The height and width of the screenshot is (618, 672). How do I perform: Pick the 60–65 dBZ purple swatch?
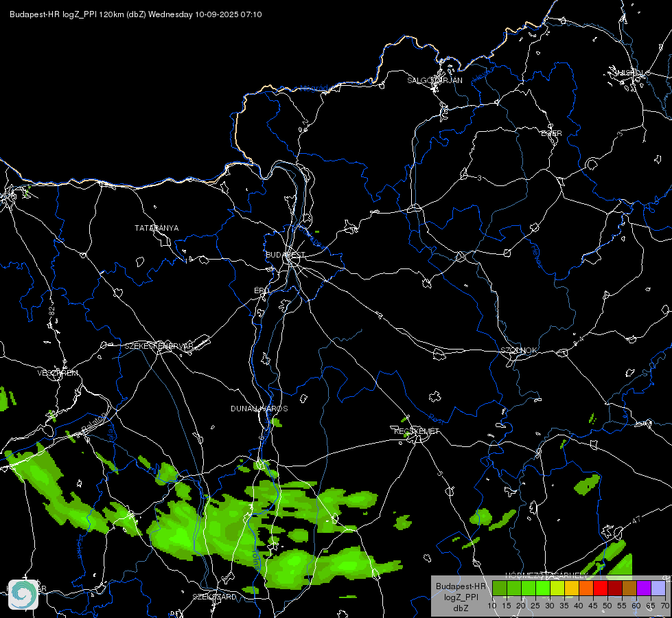(644, 588)
